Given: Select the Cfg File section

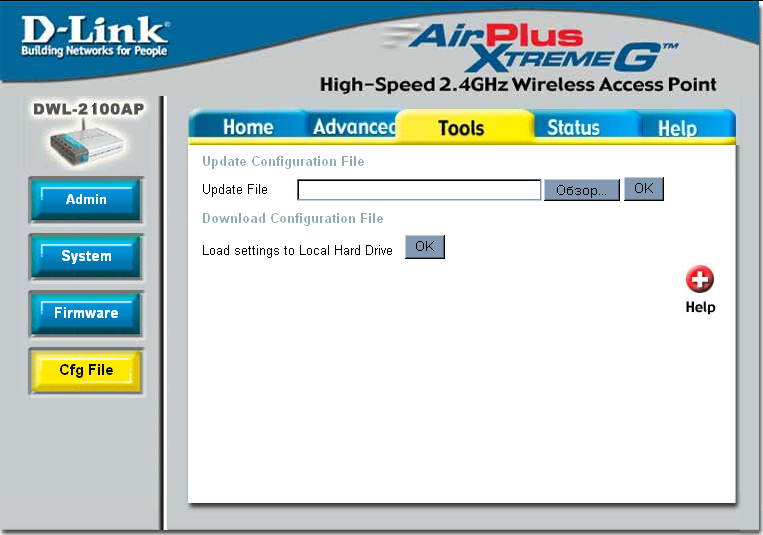Looking at the screenshot, I should point(86,370).
